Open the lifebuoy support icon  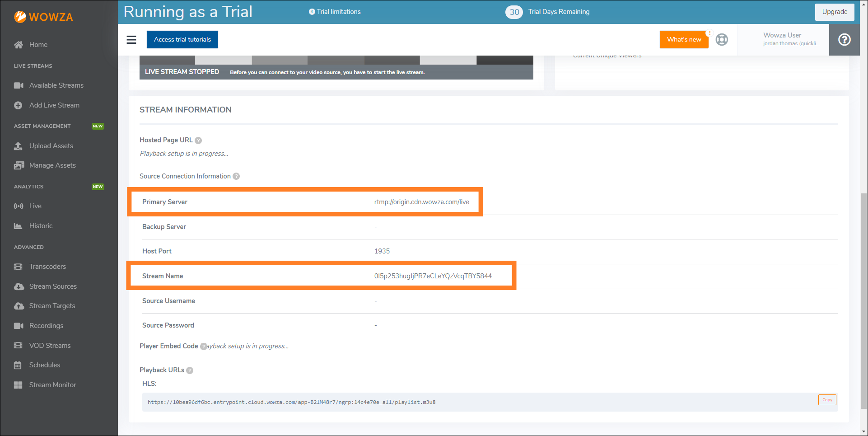coord(722,40)
